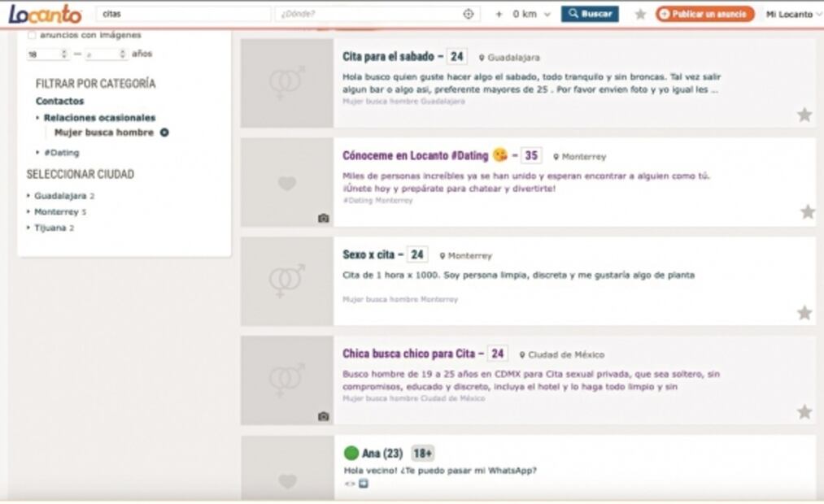Click the Locanto logo

click(x=45, y=14)
